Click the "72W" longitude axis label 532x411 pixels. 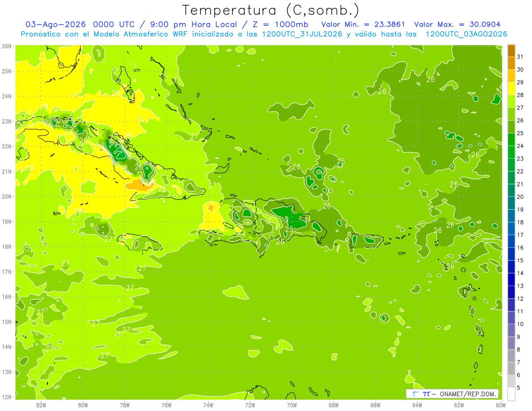[250, 405]
